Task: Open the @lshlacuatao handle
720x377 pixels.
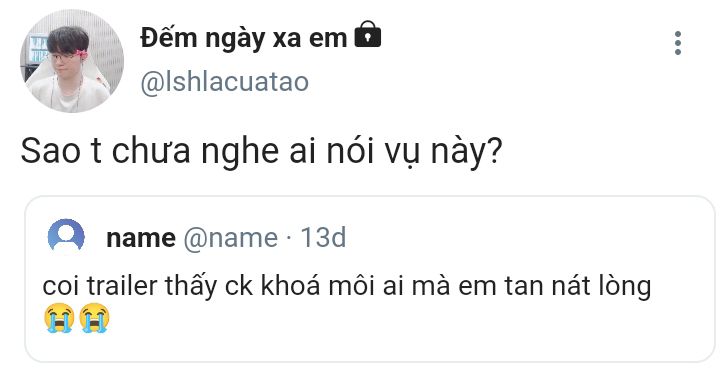Action: (225, 82)
